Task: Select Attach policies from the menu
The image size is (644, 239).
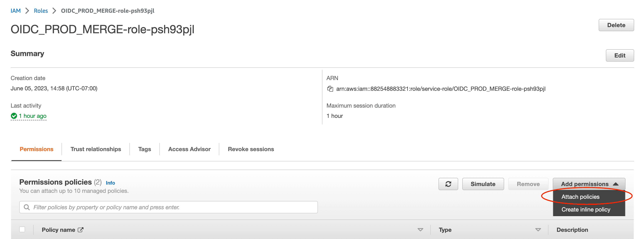Action: [580, 197]
